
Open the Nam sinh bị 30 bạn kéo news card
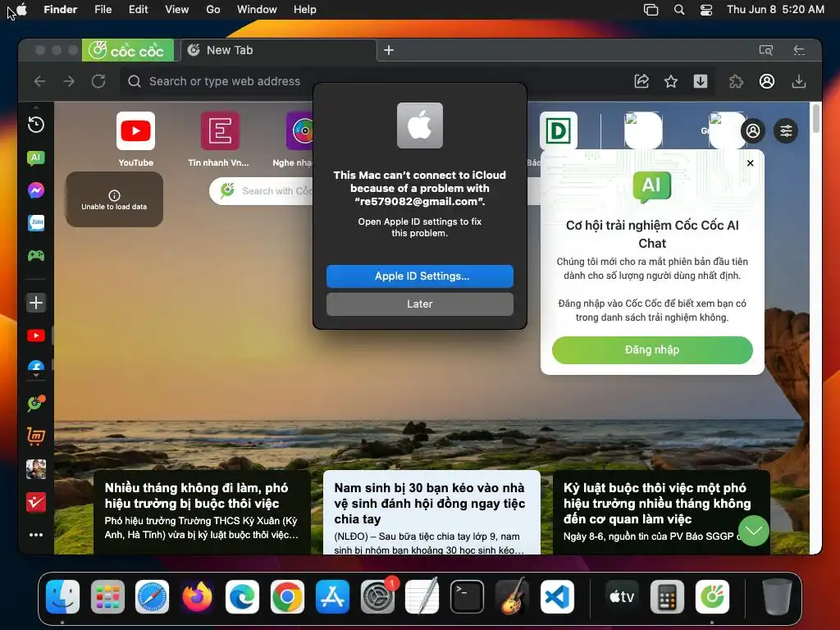(x=431, y=512)
